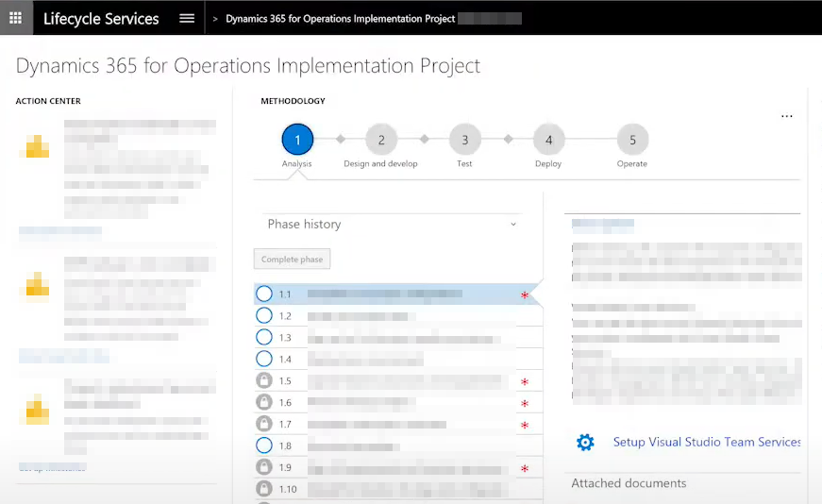Click the first Action Center warning icon
The height and width of the screenshot is (504, 822).
click(x=37, y=147)
